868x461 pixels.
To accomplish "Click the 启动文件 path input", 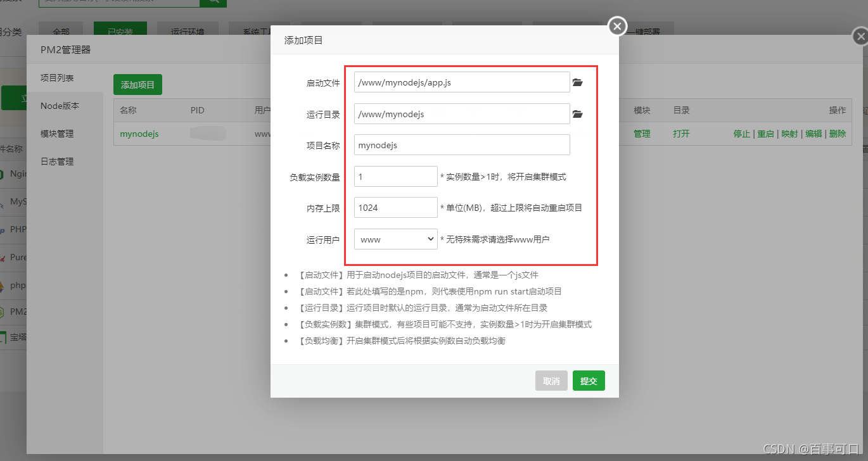I will click(462, 82).
